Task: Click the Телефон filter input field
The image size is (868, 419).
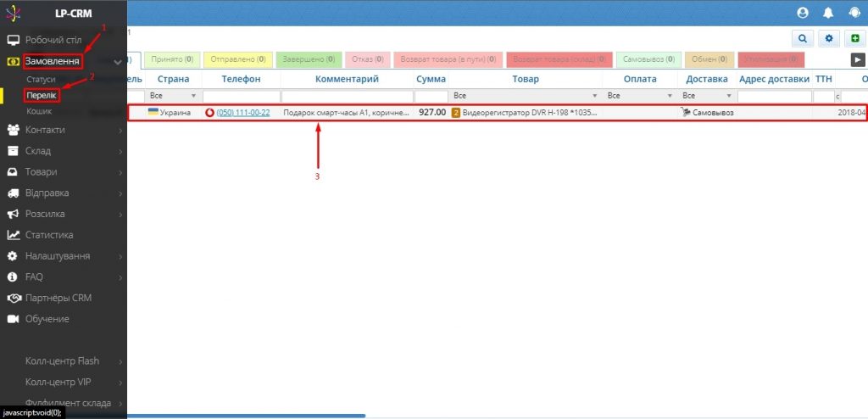Action: 241,97
